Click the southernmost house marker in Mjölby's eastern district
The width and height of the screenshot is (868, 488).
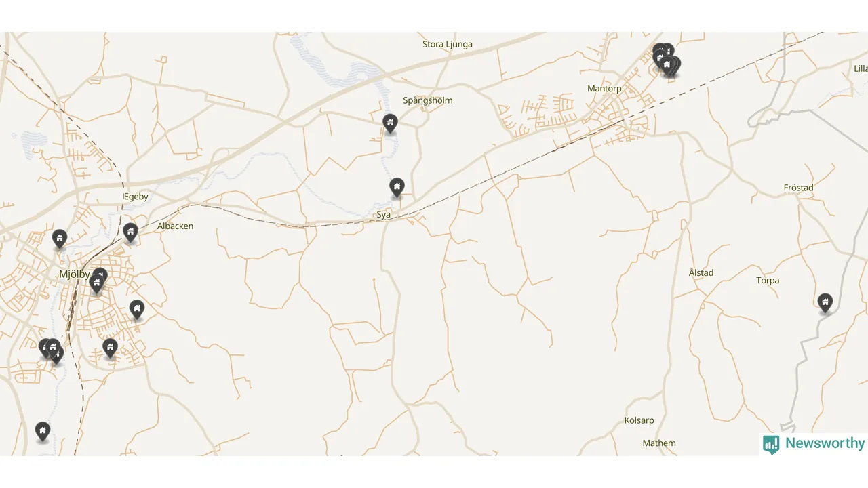[x=110, y=349]
